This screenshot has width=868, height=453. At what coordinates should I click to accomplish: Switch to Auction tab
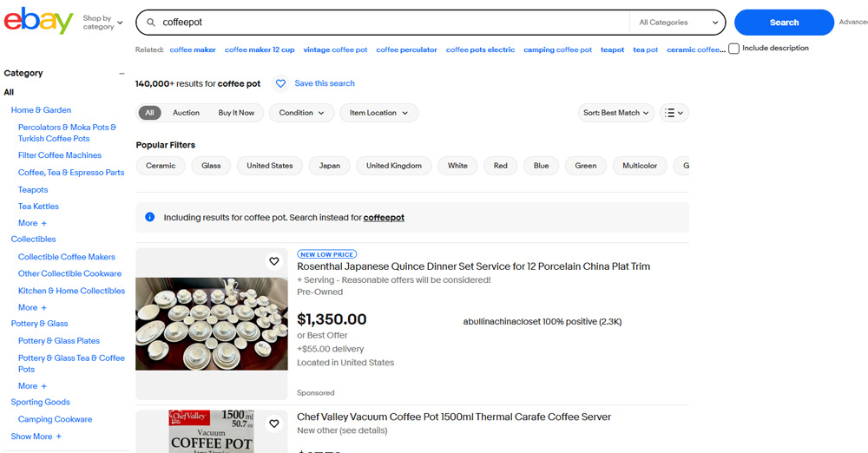tap(186, 113)
